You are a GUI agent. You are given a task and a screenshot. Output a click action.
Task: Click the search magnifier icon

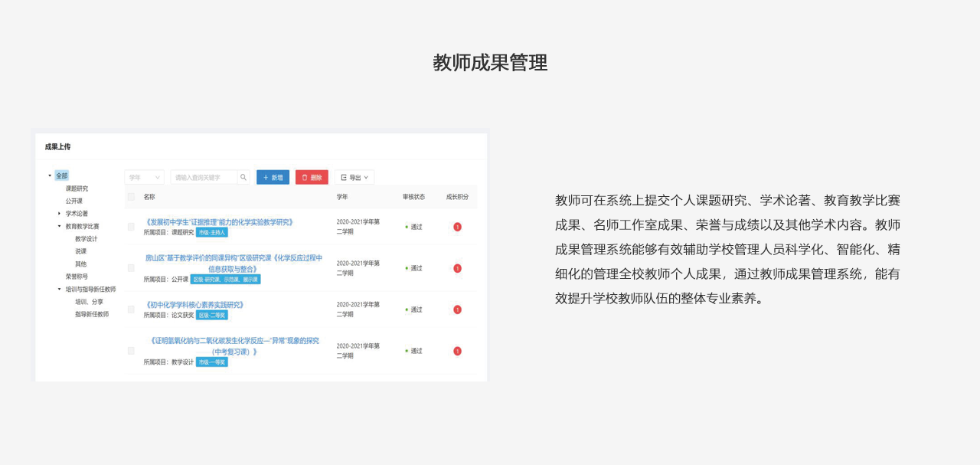243,178
